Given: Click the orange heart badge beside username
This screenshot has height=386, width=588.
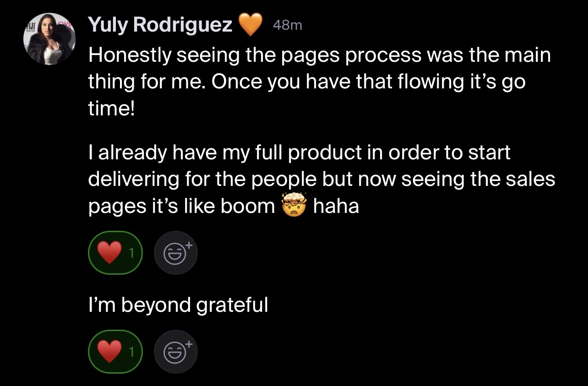Looking at the screenshot, I should click(250, 24).
